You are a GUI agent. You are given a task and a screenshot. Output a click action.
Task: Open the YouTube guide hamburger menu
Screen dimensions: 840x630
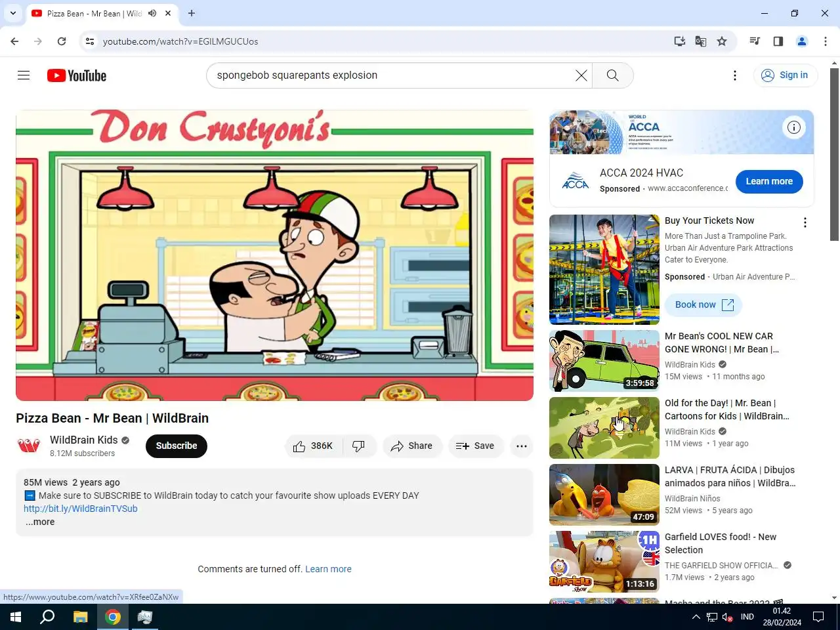(x=24, y=75)
